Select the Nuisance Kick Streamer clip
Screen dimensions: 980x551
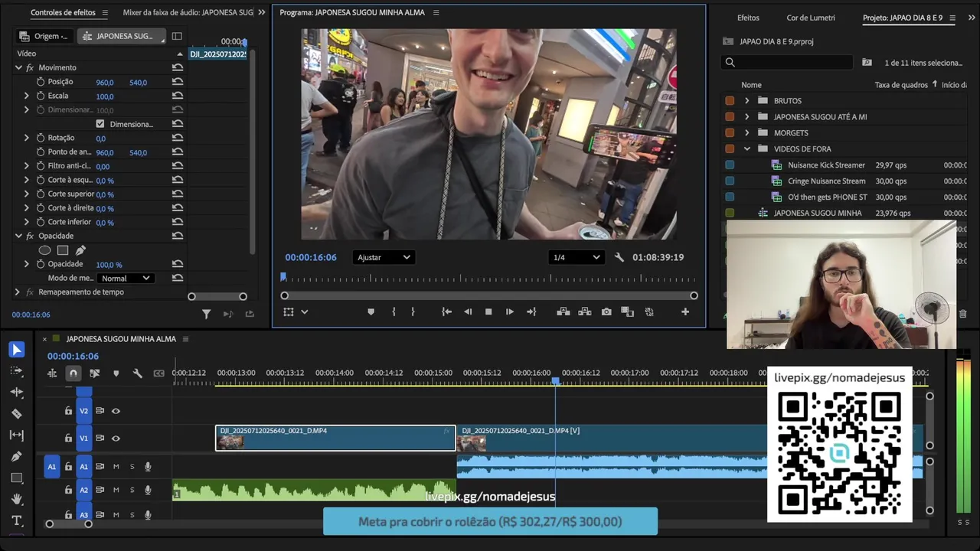click(x=826, y=165)
